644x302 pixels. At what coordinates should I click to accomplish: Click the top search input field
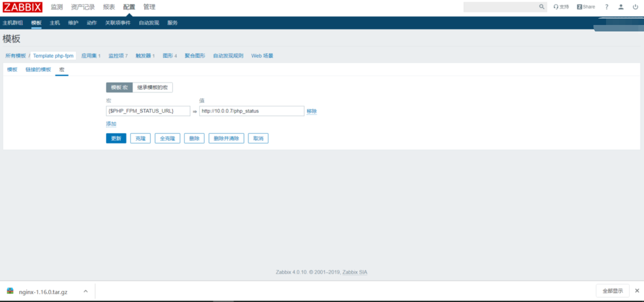tap(500, 7)
